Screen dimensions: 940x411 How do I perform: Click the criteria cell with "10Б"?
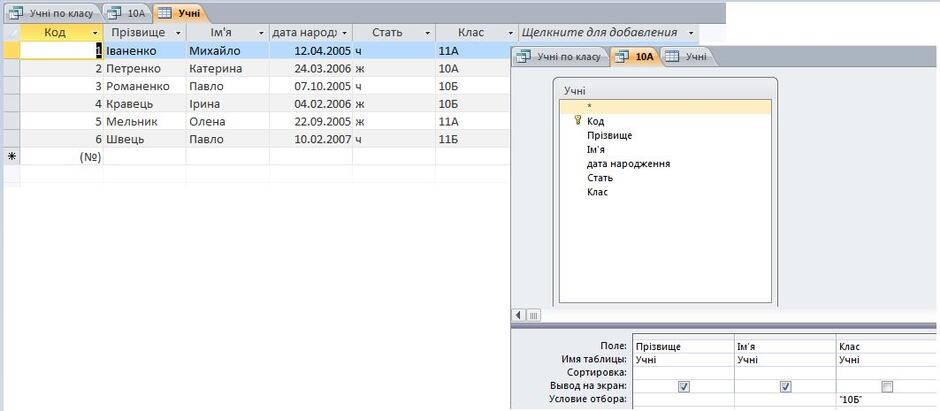click(887, 399)
